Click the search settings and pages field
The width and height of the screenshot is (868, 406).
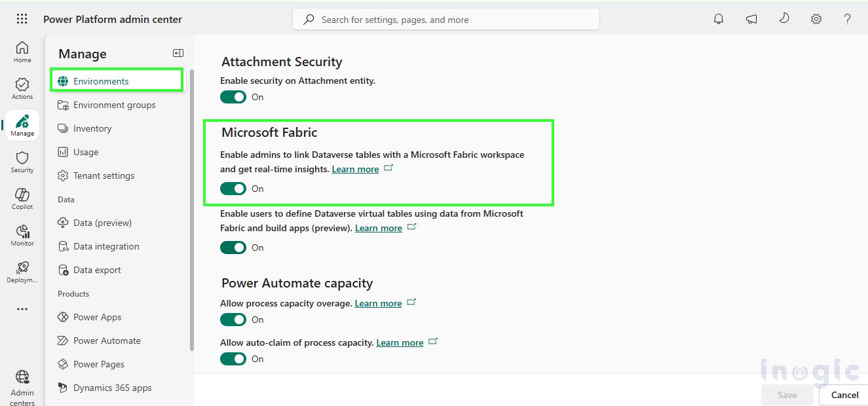pos(446,20)
